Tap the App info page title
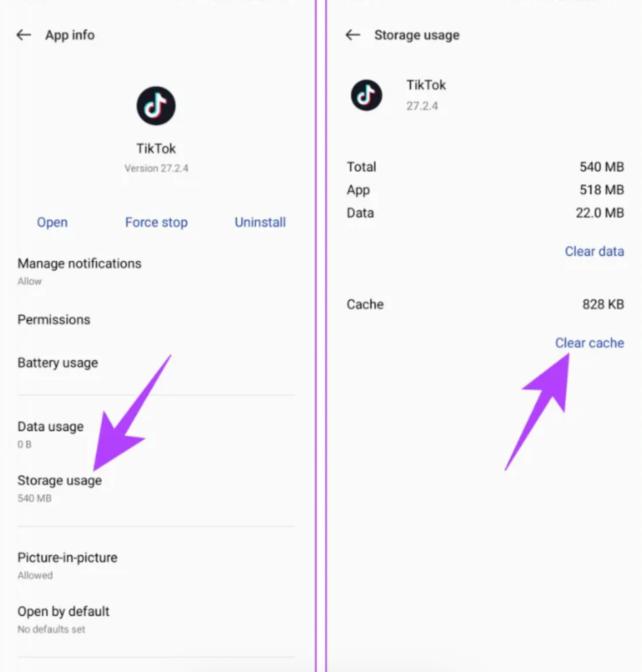Screen dimensions: 642x672 (70, 35)
